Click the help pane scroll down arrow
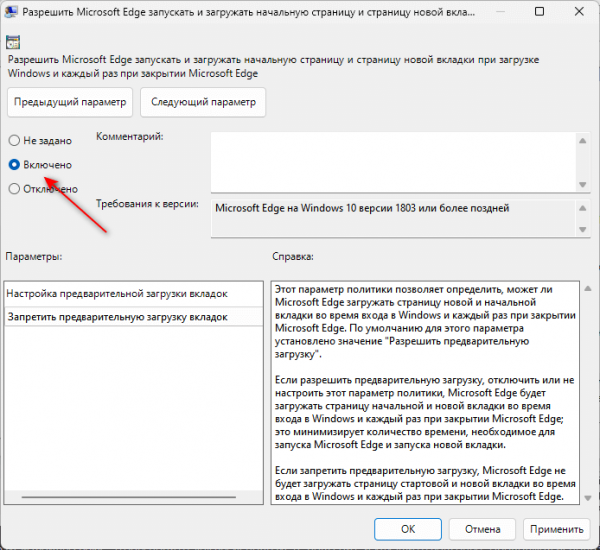 coord(588,498)
